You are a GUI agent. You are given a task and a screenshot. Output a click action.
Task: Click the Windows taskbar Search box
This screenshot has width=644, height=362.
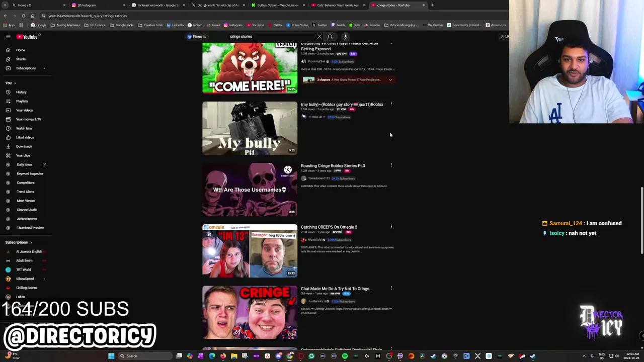tap(145, 356)
